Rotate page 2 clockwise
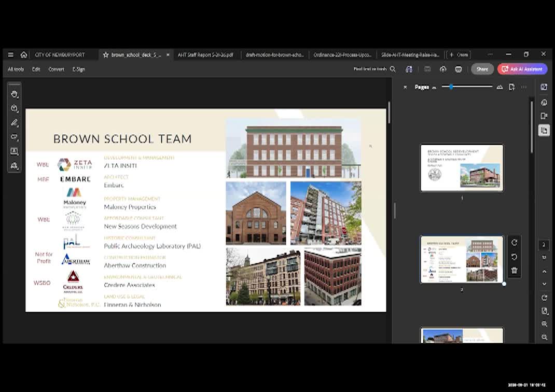Viewport: 555px width, 392px height. coord(515,243)
